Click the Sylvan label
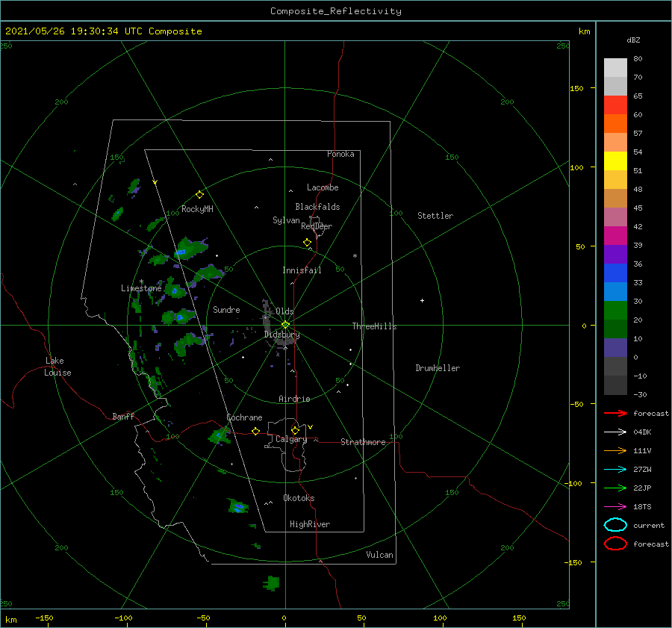The image size is (672, 628). tap(286, 220)
